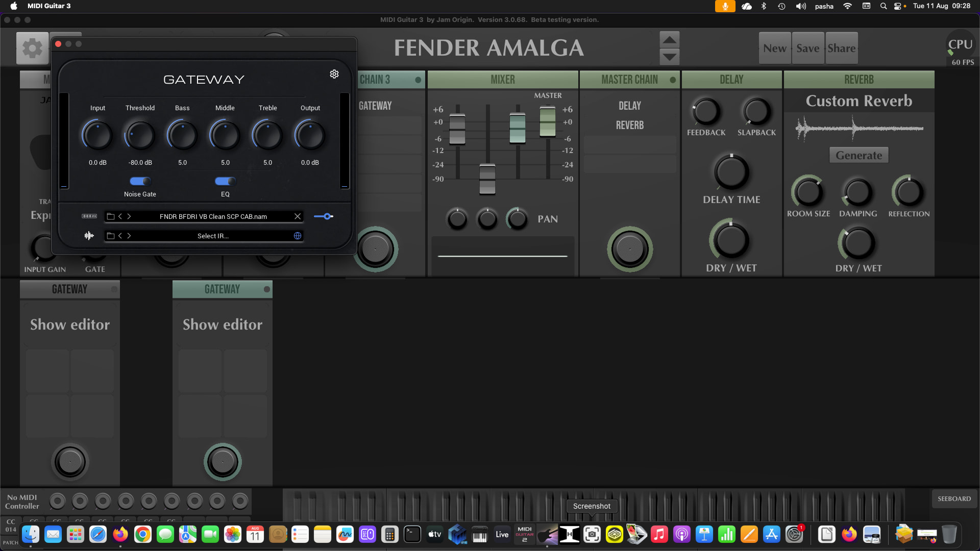The width and height of the screenshot is (980, 551).
Task: Open the SEEBOARD button
Action: (x=954, y=498)
